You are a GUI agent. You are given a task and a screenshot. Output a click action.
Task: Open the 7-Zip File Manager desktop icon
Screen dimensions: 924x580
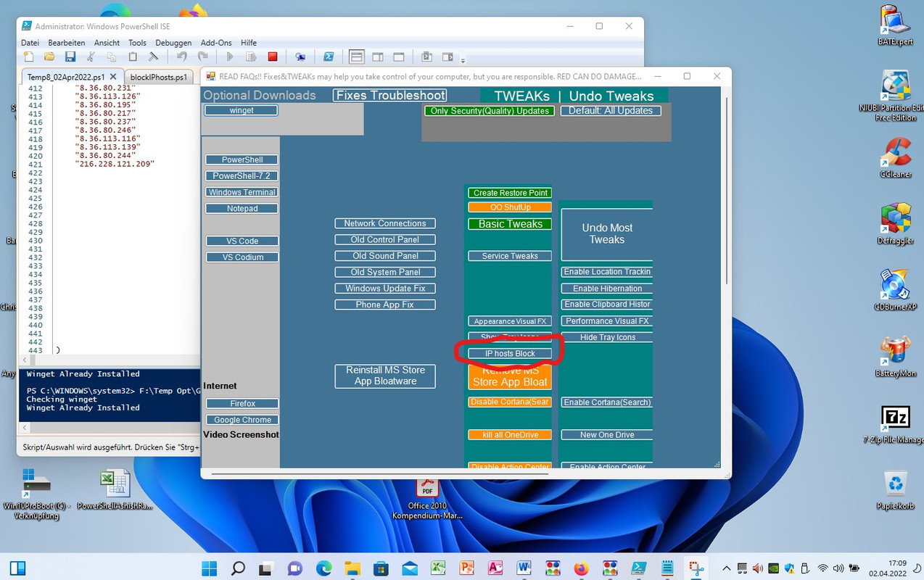pyautogui.click(x=895, y=423)
